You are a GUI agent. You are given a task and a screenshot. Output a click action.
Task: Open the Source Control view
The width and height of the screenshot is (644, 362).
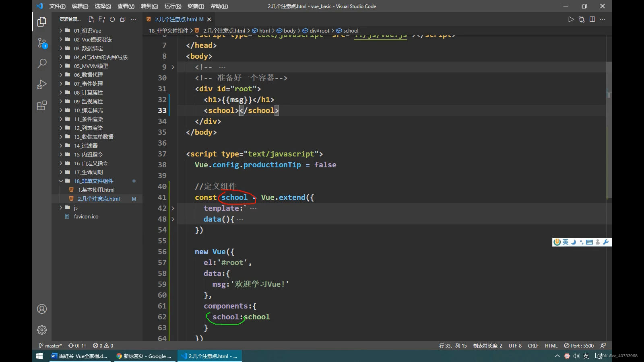[42, 43]
